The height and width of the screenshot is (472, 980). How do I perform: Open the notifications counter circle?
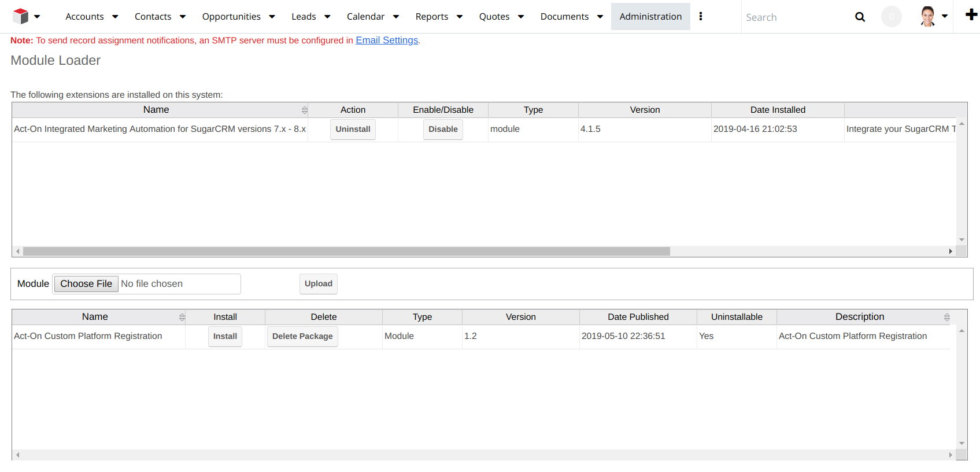891,17
